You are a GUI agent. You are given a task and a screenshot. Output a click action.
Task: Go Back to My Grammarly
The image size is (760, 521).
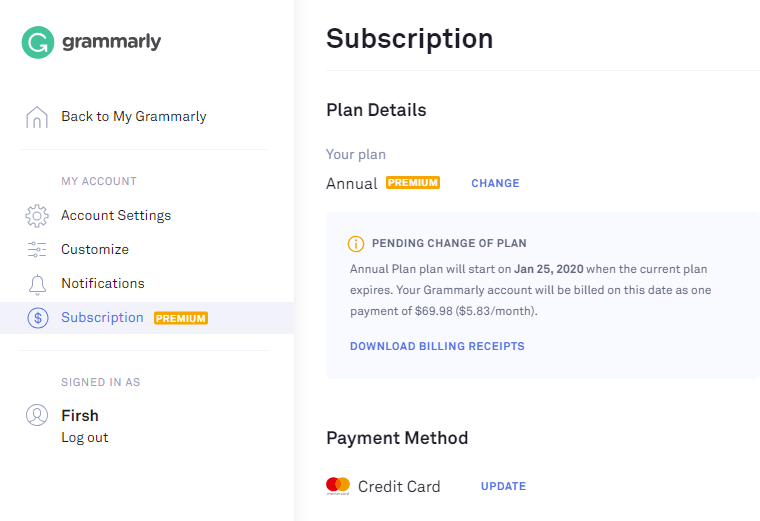click(134, 116)
